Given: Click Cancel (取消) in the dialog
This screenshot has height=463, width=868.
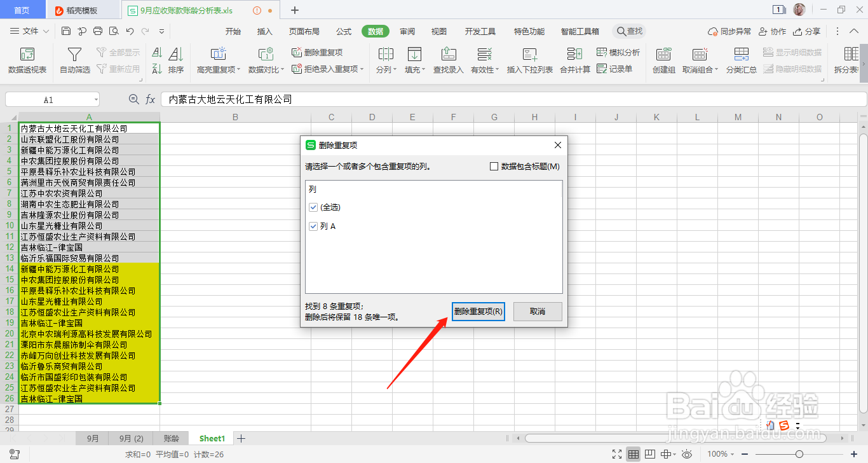Looking at the screenshot, I should tap(538, 312).
